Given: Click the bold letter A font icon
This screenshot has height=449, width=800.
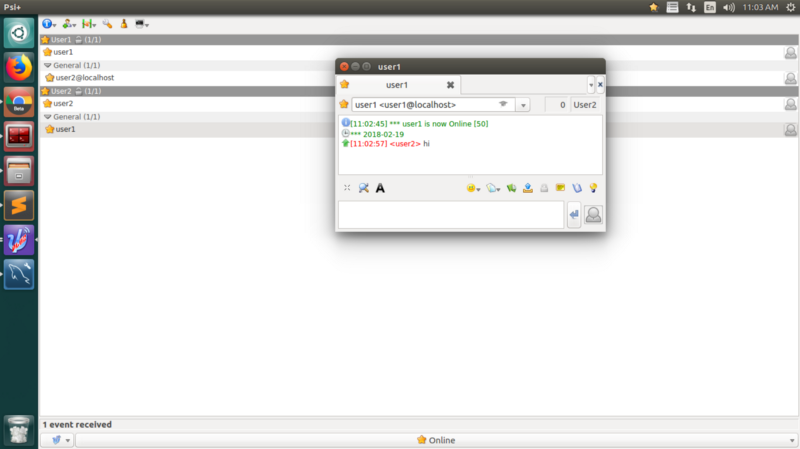Looking at the screenshot, I should point(380,188).
